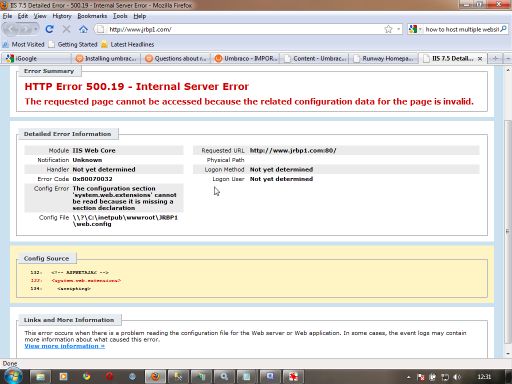Open the Tools menu
This screenshot has width=512, height=384.
coord(120,16)
